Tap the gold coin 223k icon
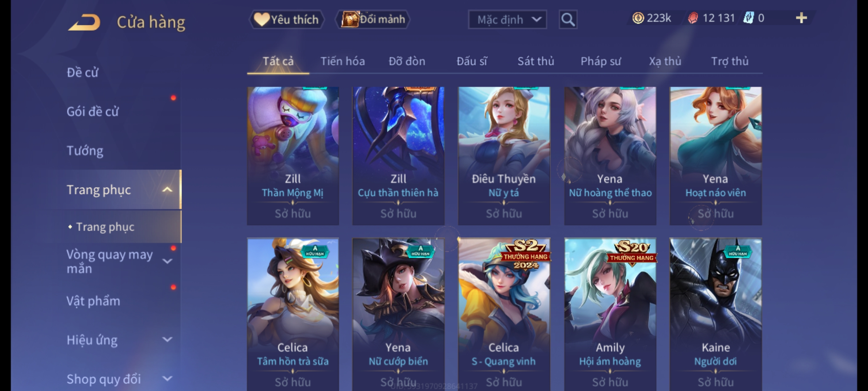 coord(638,18)
